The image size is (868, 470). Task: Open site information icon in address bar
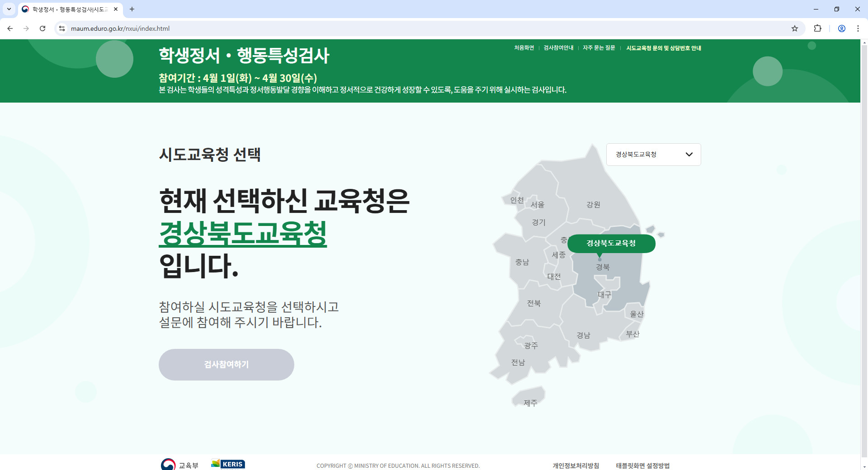62,28
